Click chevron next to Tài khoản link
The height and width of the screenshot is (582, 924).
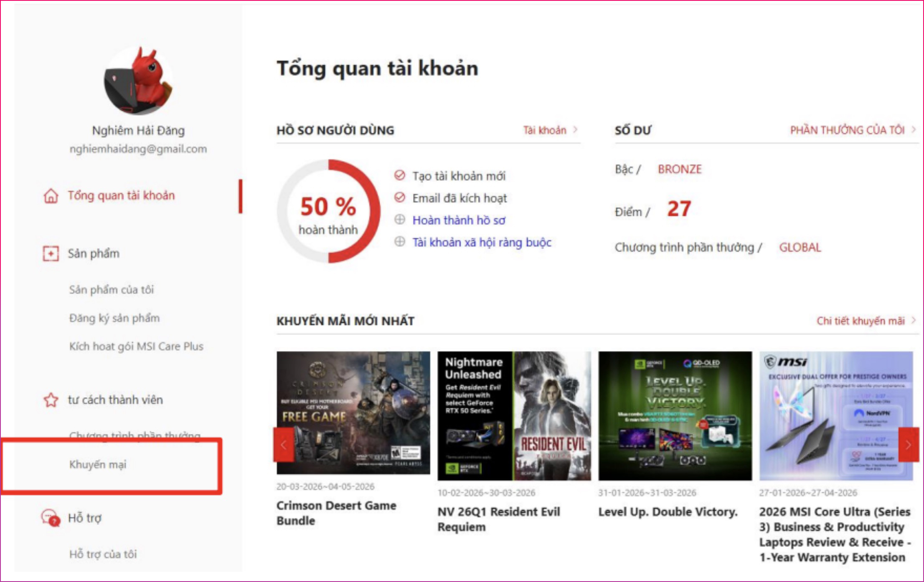pos(576,130)
